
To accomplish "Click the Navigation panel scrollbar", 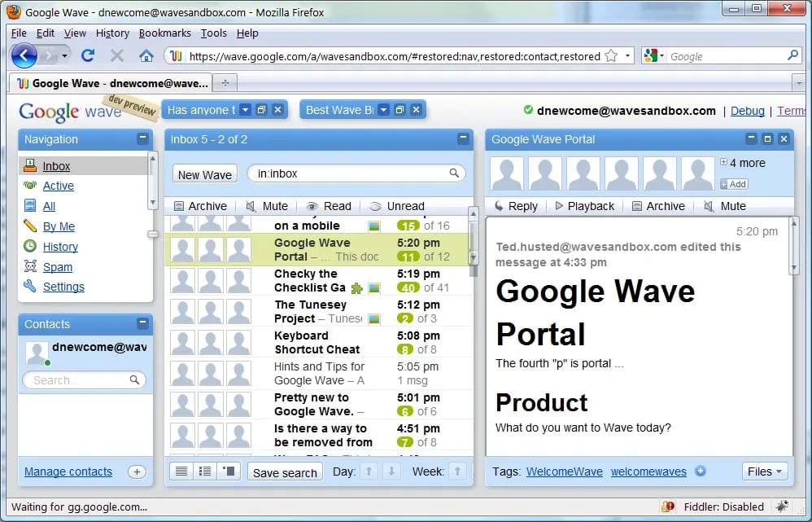I will point(152,180).
